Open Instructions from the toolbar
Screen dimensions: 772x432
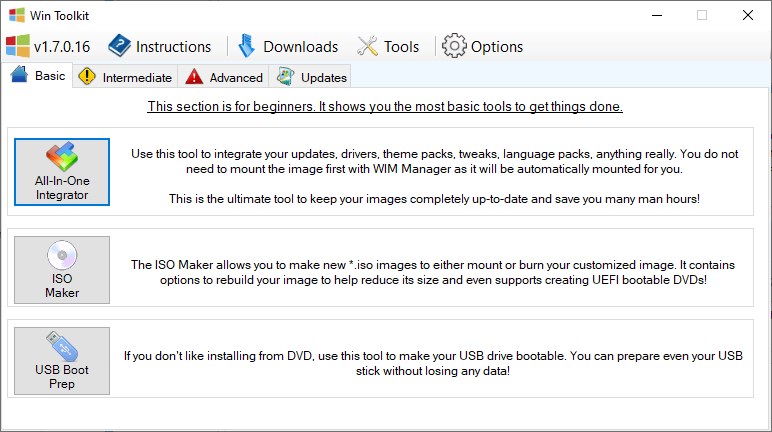(x=160, y=46)
